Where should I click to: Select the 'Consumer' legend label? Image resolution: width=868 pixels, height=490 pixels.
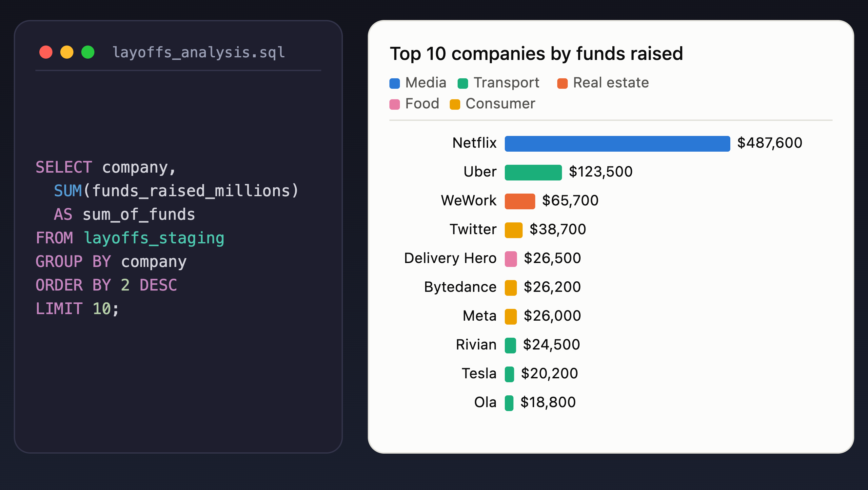pyautogui.click(x=501, y=104)
